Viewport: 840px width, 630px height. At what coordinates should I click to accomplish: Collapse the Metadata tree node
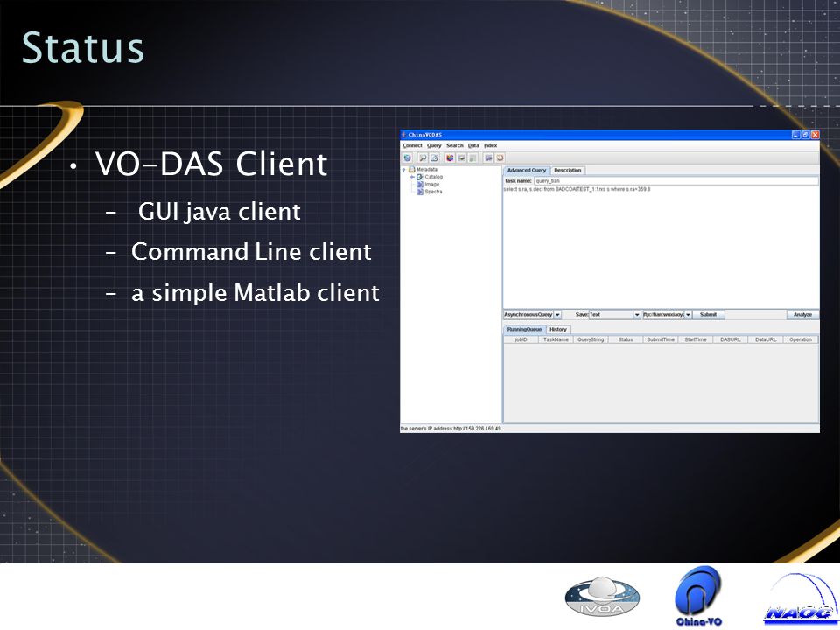(404, 170)
